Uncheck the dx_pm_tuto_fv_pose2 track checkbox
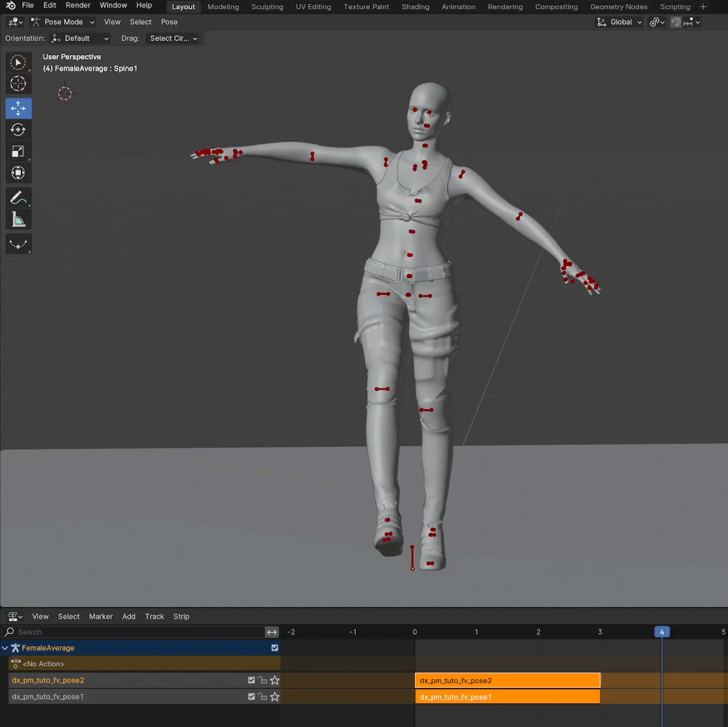This screenshot has height=727, width=728. [252, 681]
